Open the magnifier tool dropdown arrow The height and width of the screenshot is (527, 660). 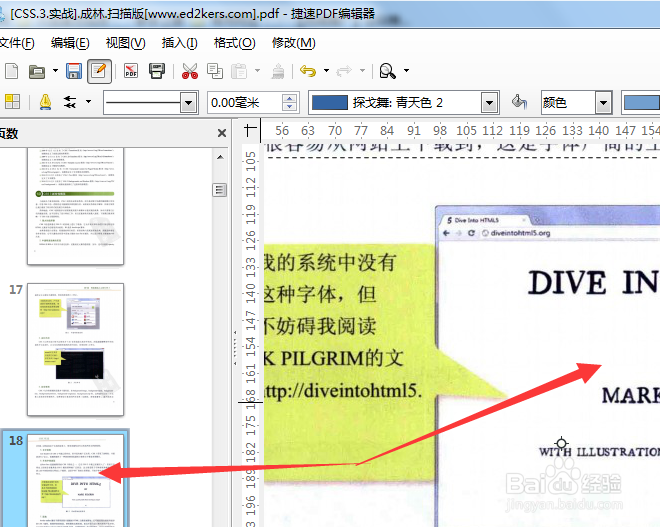pos(406,71)
